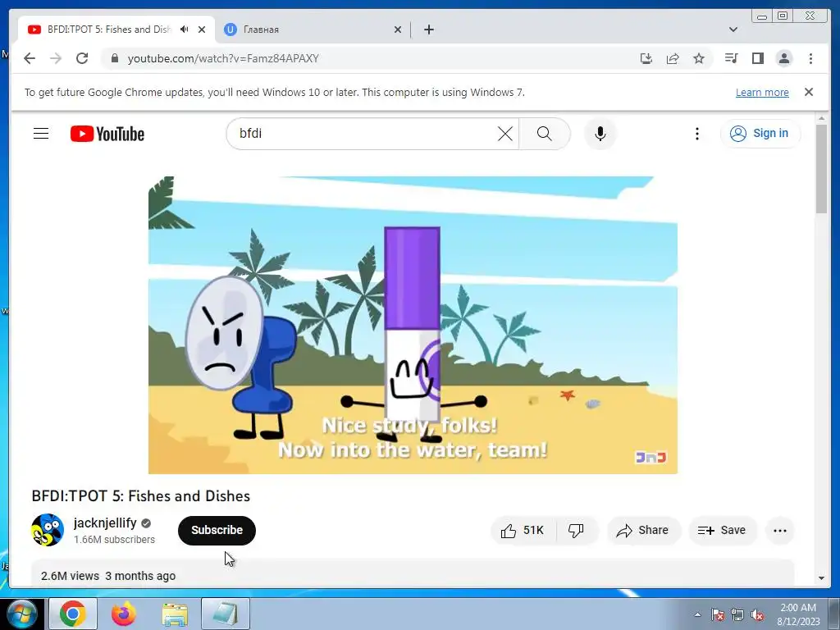This screenshot has width=840, height=630.
Task: Open jacknjellify channel name link
Action: coord(105,523)
